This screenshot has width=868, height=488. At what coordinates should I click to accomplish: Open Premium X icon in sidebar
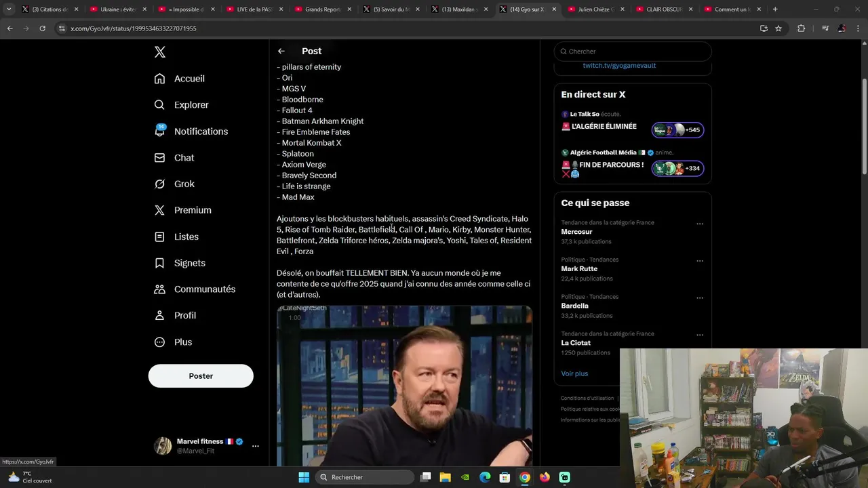point(159,210)
